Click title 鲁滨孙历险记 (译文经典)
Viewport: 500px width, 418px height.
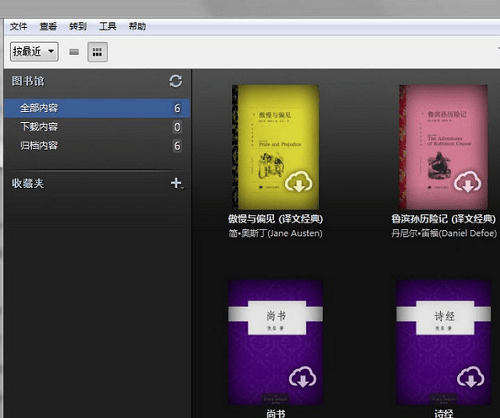(x=443, y=219)
